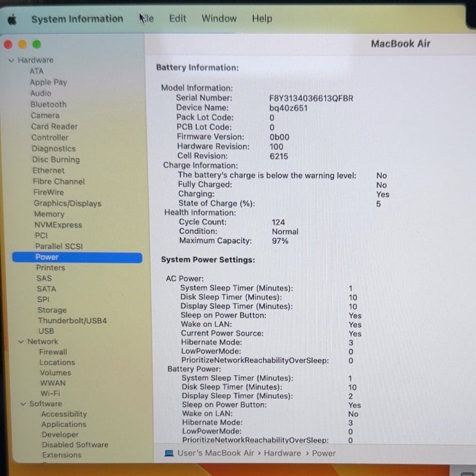The height and width of the screenshot is (476, 476).
Task: Select Storage in the sidebar
Action: (x=52, y=311)
